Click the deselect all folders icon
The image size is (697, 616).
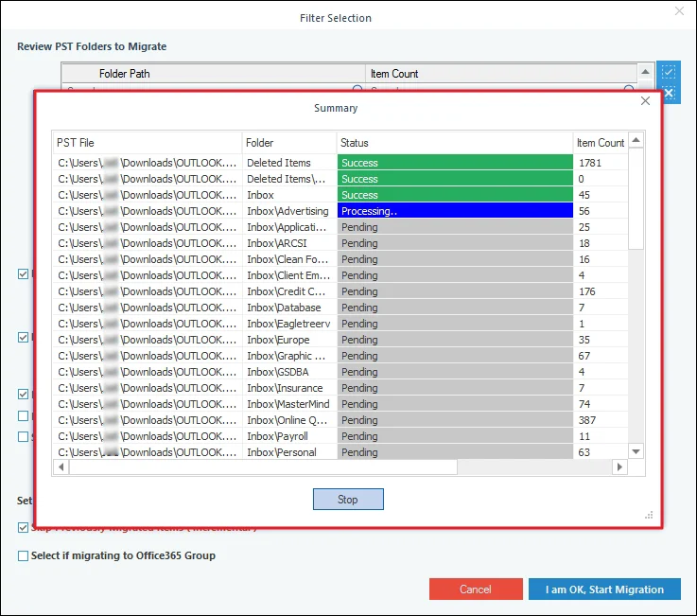669,94
